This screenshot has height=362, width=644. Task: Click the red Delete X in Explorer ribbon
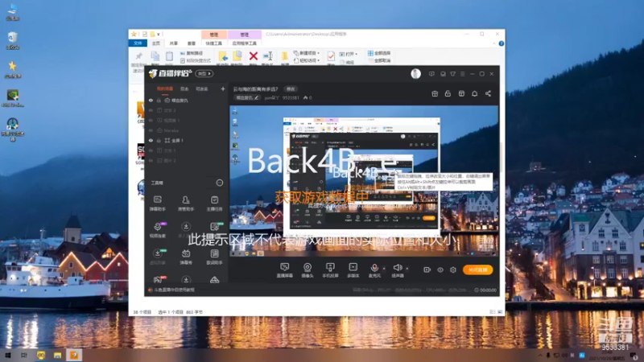point(254,56)
